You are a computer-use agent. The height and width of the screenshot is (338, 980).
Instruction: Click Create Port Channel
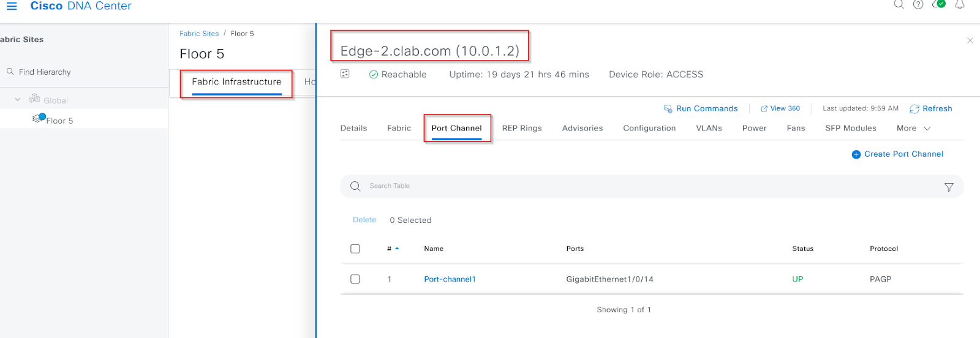click(x=903, y=154)
